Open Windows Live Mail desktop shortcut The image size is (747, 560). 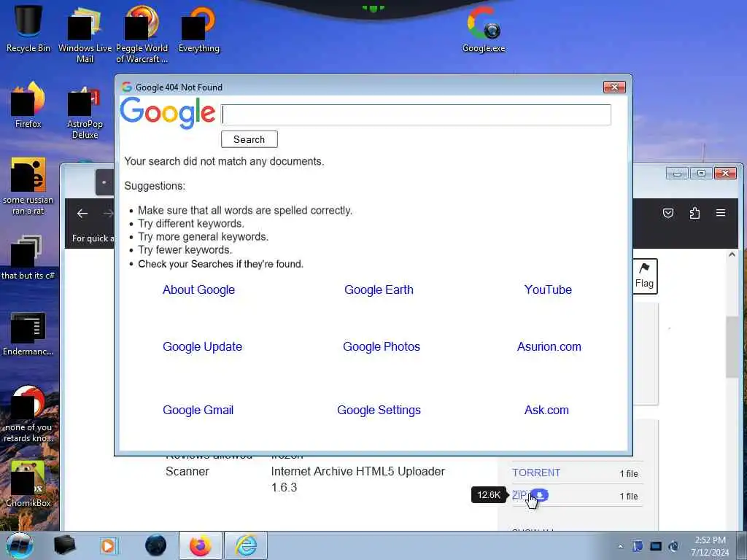[x=85, y=34]
